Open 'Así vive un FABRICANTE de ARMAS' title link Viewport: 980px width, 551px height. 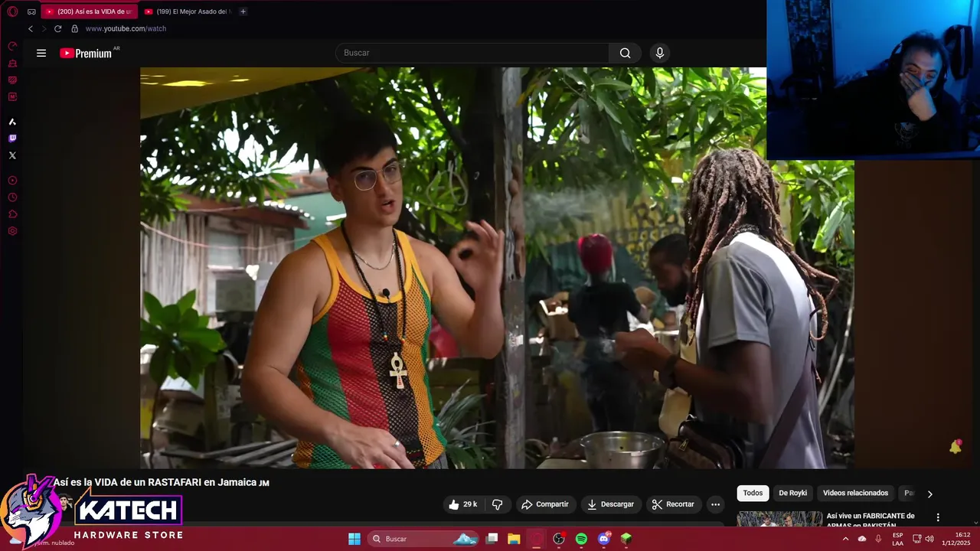coord(871,520)
